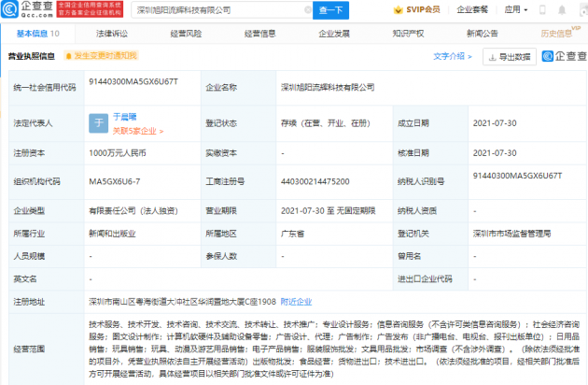Click company name 深圳旭阳流辉科技有限公司 in table
The height and width of the screenshot is (385, 588).
coord(328,88)
